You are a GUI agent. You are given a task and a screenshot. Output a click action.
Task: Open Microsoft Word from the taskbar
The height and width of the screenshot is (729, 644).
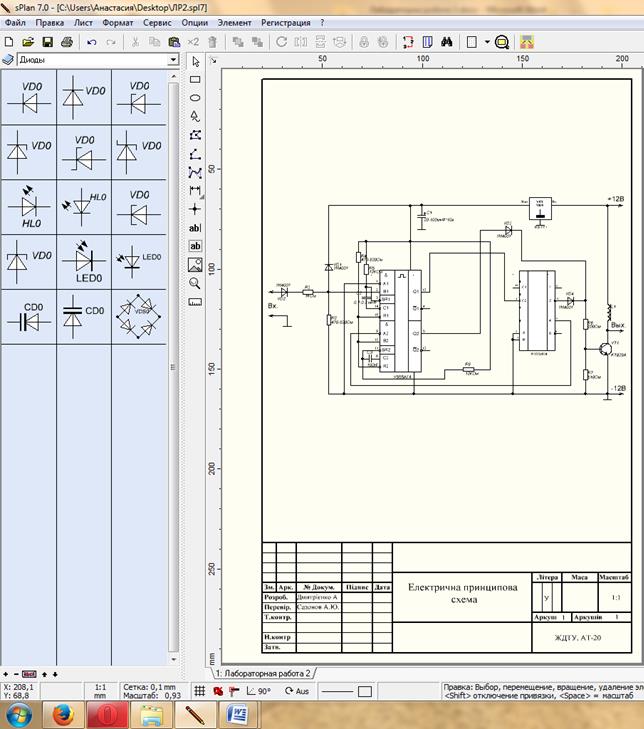click(x=239, y=715)
